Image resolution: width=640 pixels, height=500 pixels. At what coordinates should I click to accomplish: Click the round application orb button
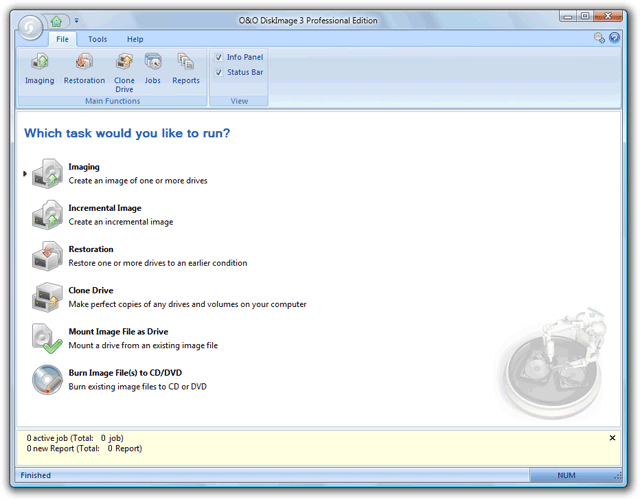(x=30, y=27)
